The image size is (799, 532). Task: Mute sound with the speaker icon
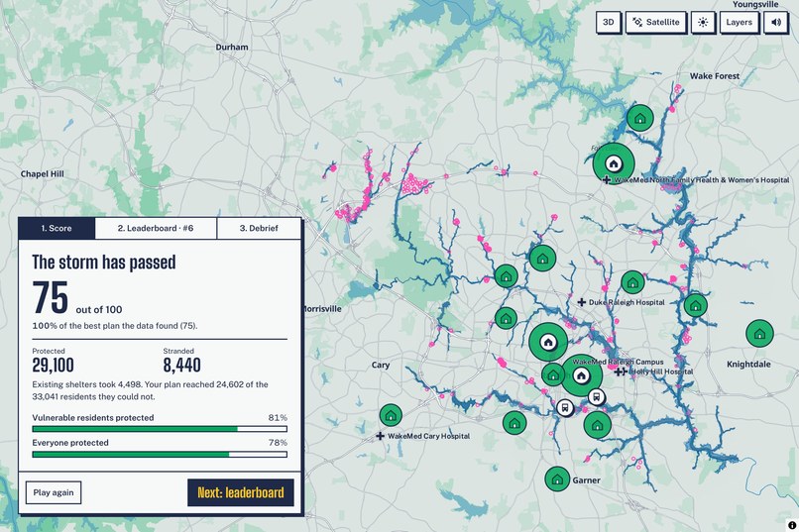[775, 23]
